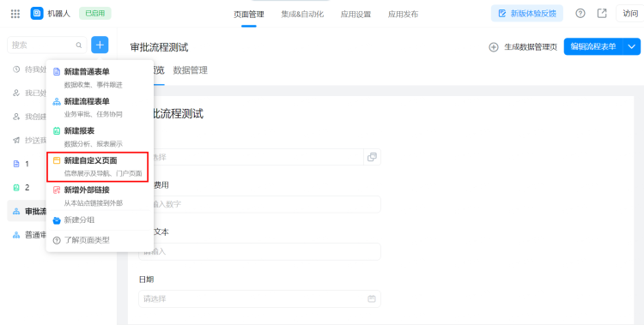Click the flow icon beside 新建流程表单
This screenshot has width=644, height=325.
[57, 101]
